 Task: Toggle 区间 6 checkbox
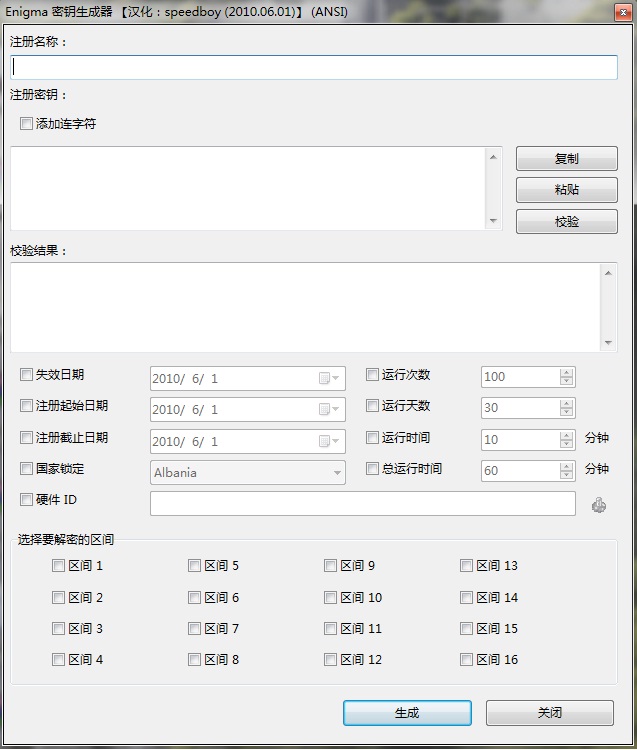coord(194,597)
